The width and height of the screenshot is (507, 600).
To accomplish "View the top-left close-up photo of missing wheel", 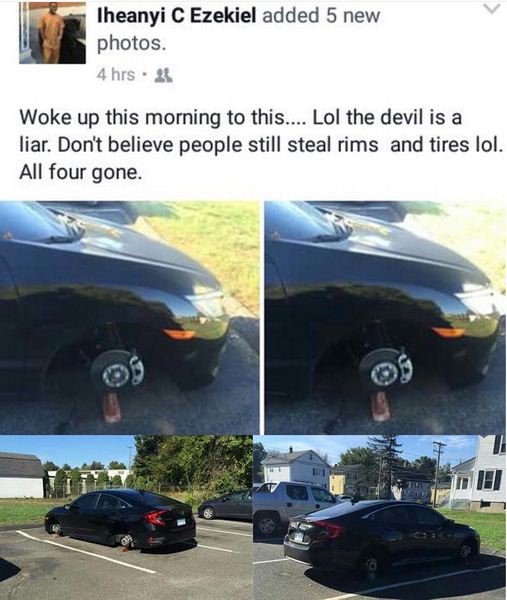I will [x=129, y=318].
